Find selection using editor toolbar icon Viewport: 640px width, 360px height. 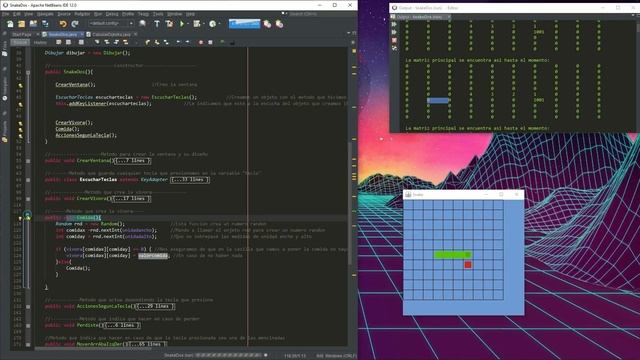pos(97,42)
